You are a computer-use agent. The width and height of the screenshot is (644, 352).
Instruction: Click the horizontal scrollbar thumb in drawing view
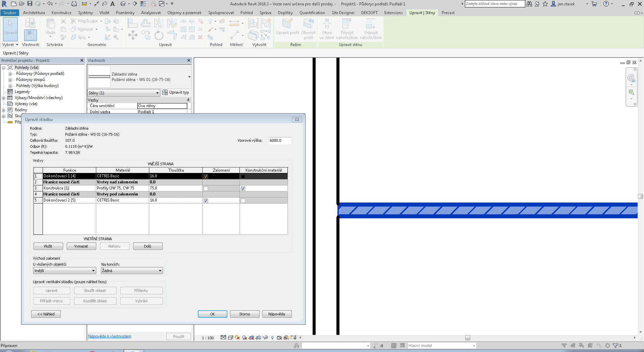point(468,338)
